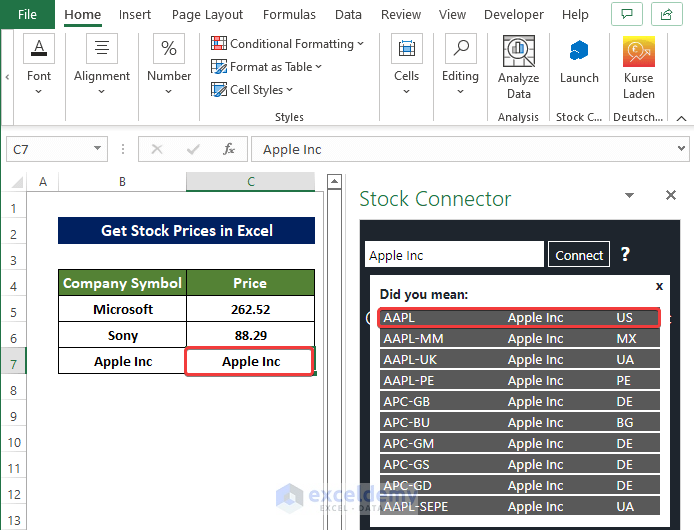This screenshot has width=694, height=530.
Task: Switch to the Page Layout tab
Action: tap(207, 15)
